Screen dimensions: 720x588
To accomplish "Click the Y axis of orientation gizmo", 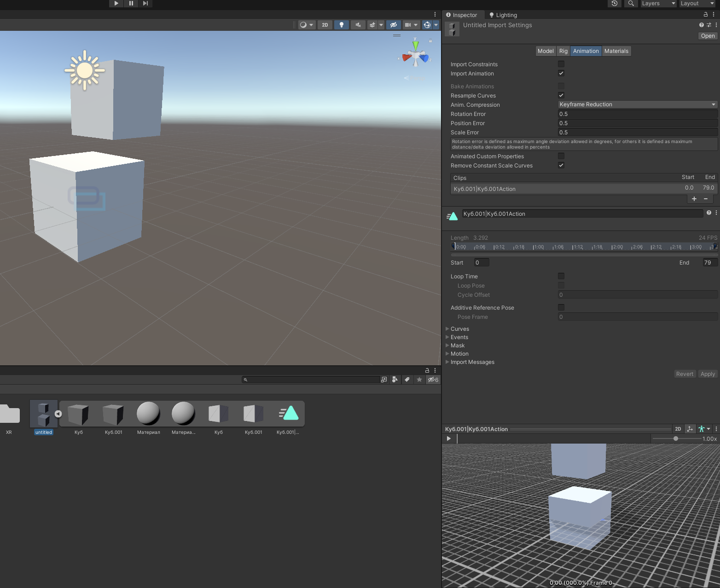I will (x=416, y=45).
